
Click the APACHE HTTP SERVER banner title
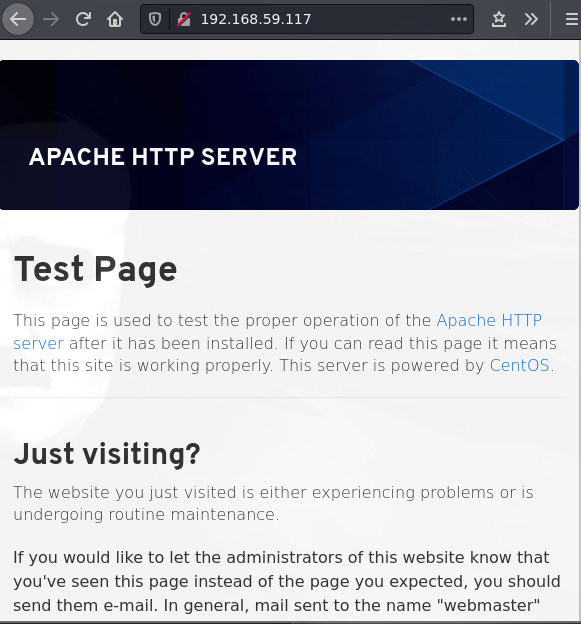click(x=163, y=156)
